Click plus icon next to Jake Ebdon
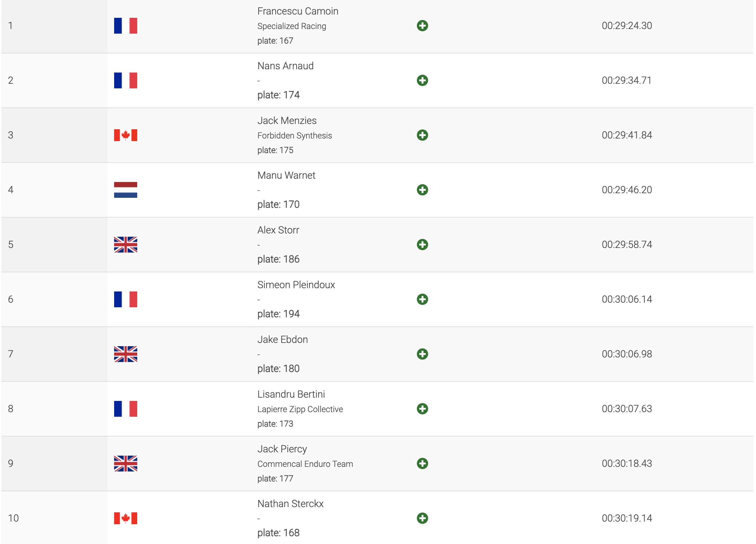This screenshot has width=756, height=544. pyautogui.click(x=422, y=354)
